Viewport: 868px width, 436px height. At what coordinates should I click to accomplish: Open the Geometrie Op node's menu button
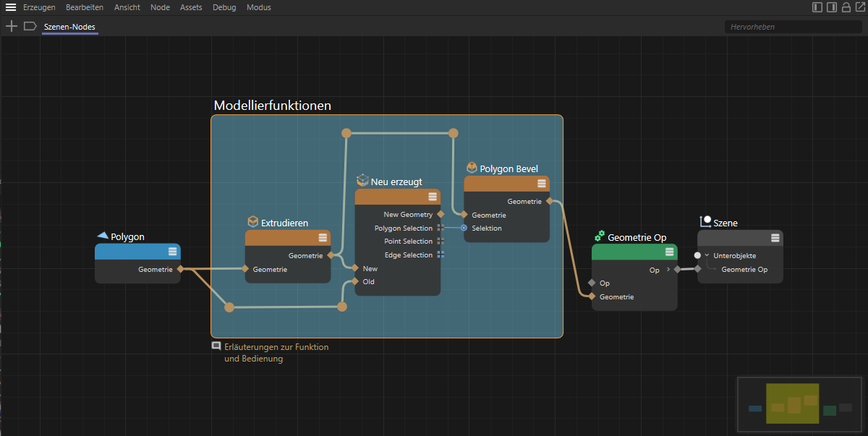[x=670, y=252]
